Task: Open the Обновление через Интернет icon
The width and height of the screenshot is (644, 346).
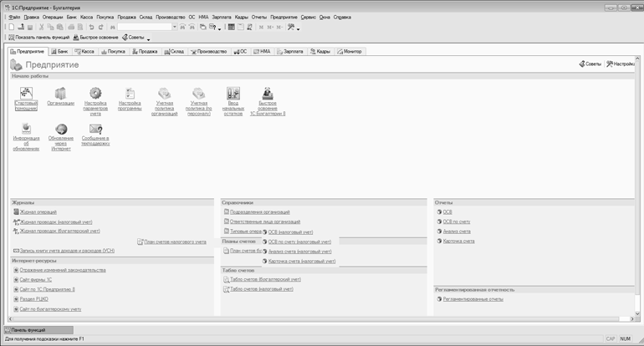Action: (60, 128)
